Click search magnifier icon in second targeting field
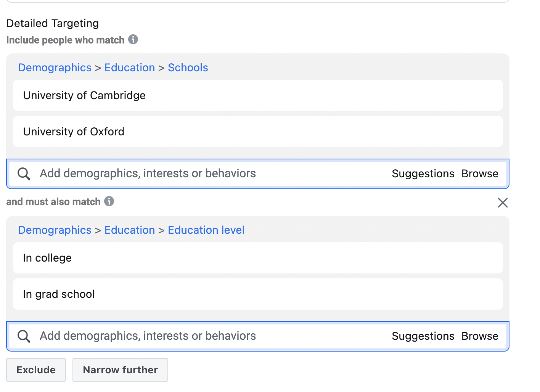This screenshot has height=392, width=540. [x=24, y=336]
